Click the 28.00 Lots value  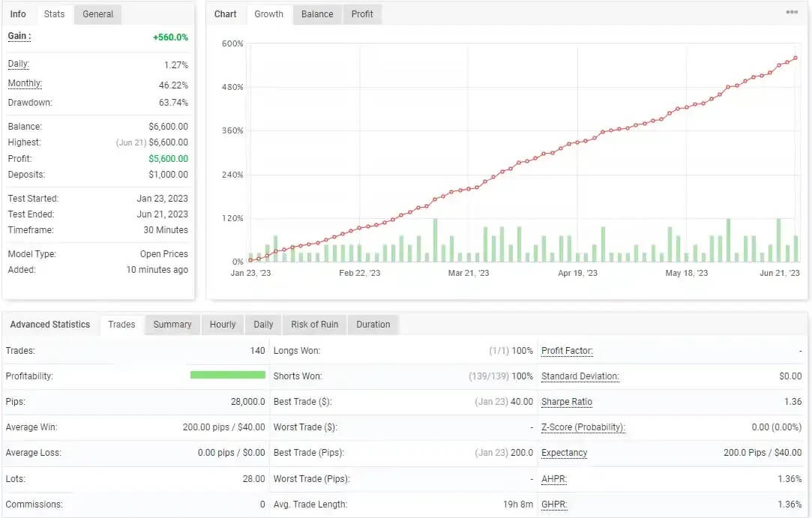(253, 478)
